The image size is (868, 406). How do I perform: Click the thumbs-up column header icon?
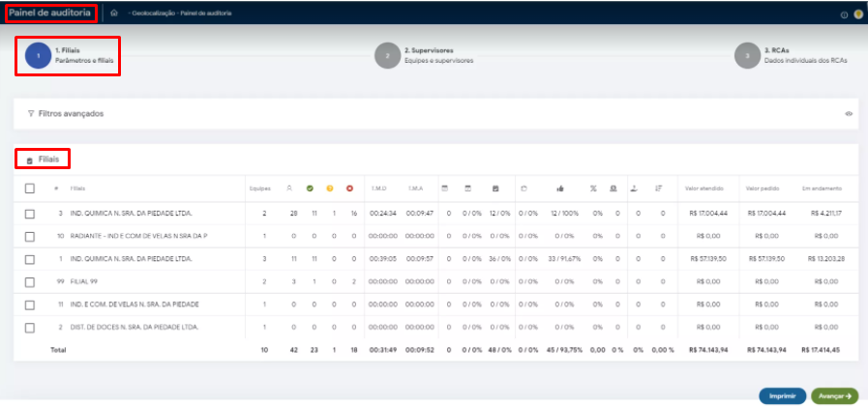click(x=561, y=188)
